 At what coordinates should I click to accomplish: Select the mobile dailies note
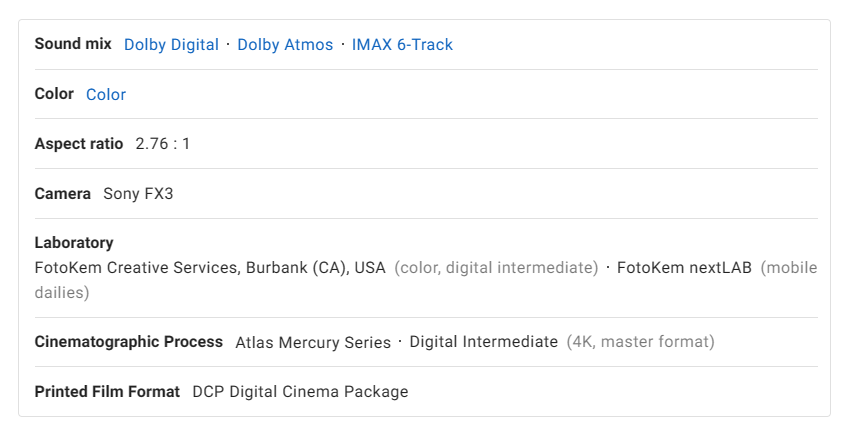coord(789,268)
